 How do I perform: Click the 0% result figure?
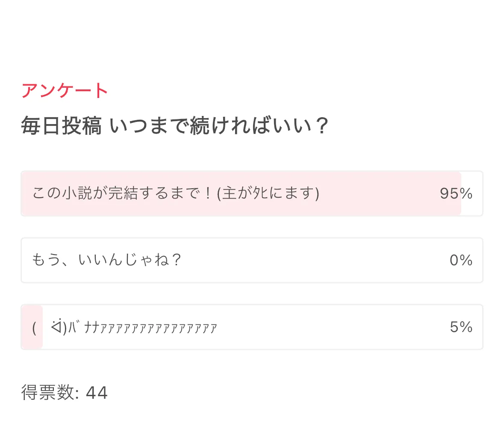[461, 260]
